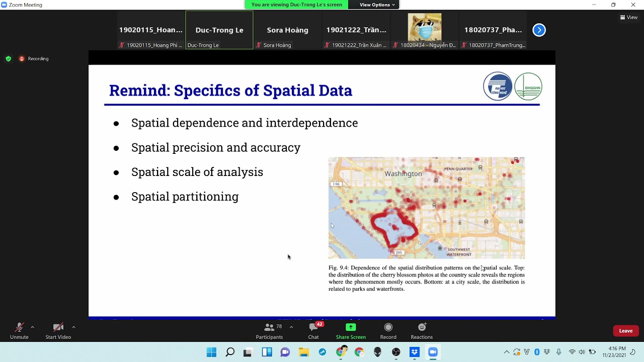Screen dimensions: 644x362
Task: Open the Participants panel
Action: pyautogui.click(x=269, y=331)
